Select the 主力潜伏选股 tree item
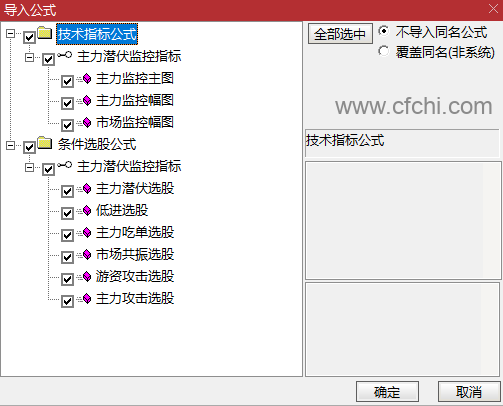This screenshot has width=503, height=406. 135,188
